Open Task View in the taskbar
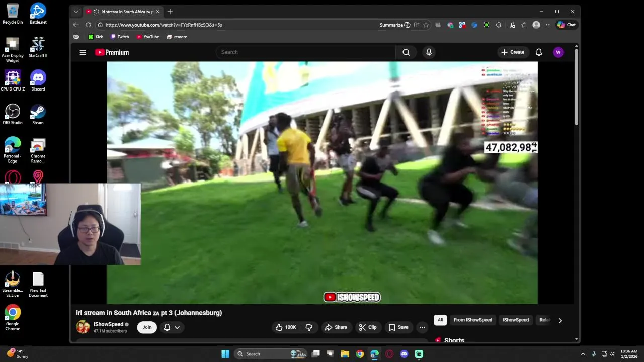The height and width of the screenshot is (362, 644). pos(315,354)
